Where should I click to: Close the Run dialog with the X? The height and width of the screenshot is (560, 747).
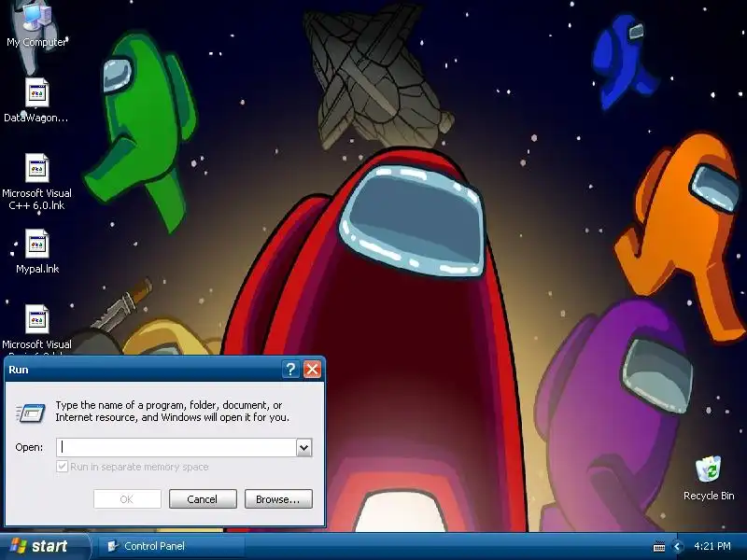point(312,369)
